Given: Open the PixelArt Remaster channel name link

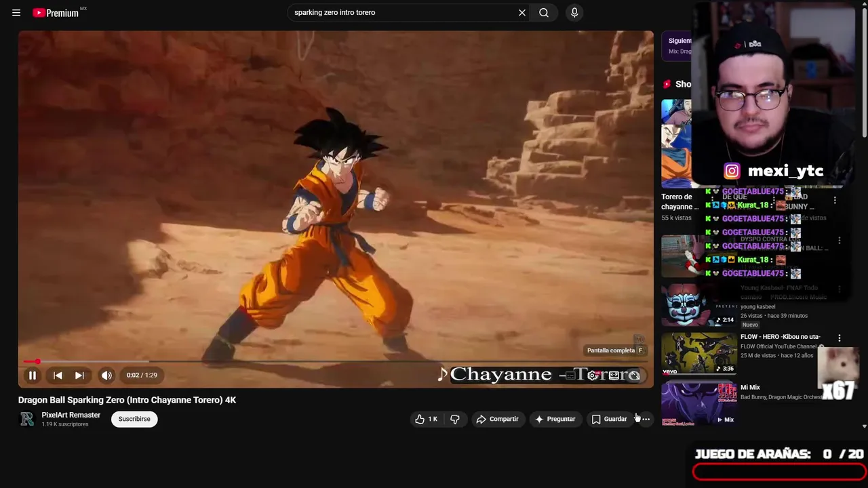Looking at the screenshot, I should (71, 415).
